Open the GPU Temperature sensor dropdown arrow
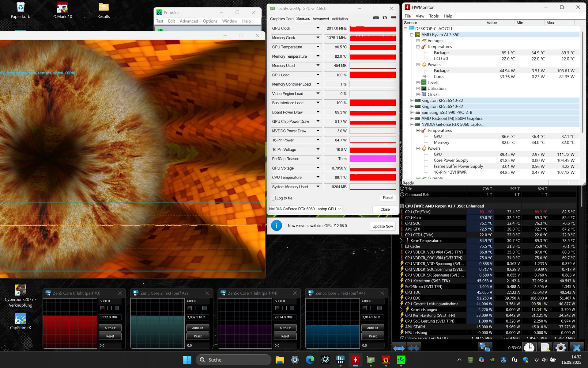The height and width of the screenshot is (368, 588). 318,47
